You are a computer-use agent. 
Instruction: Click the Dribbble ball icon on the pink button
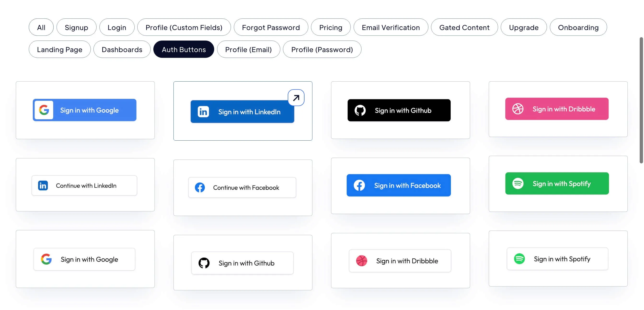pyautogui.click(x=518, y=109)
